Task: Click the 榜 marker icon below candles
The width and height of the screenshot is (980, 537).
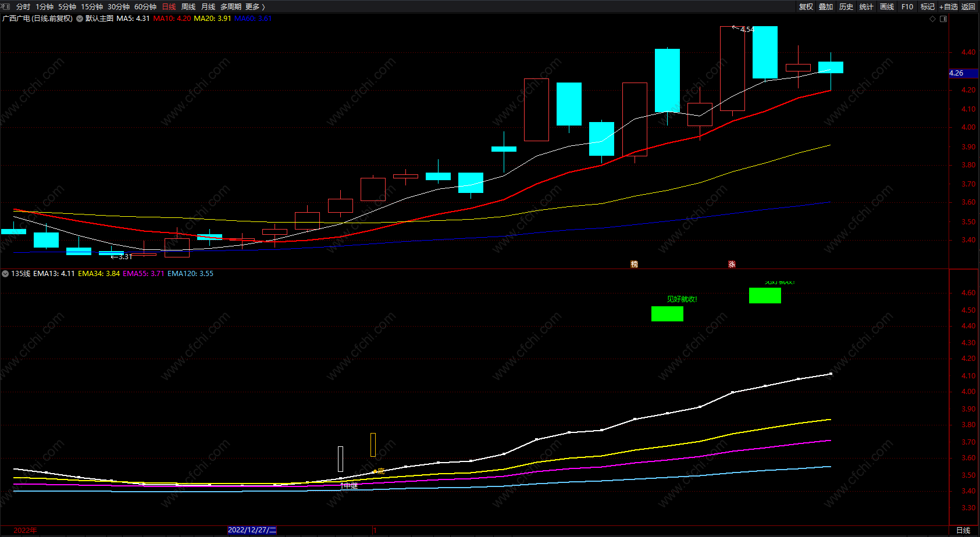Action: (x=635, y=264)
